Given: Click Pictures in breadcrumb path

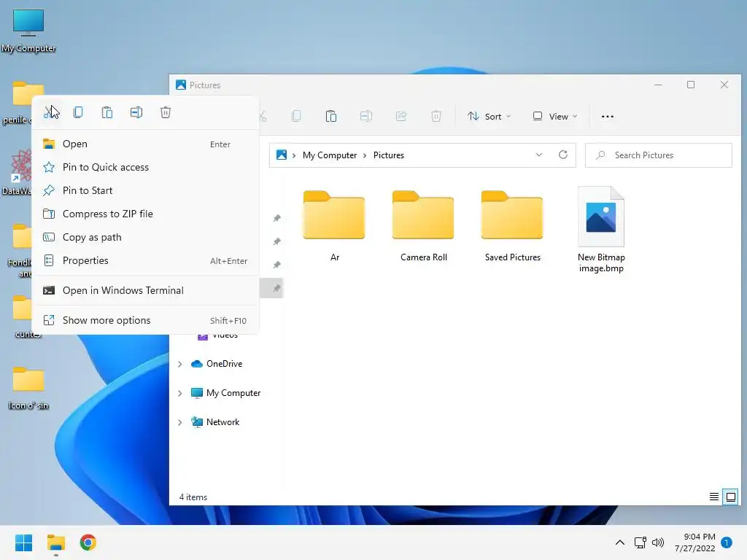Looking at the screenshot, I should [x=388, y=155].
